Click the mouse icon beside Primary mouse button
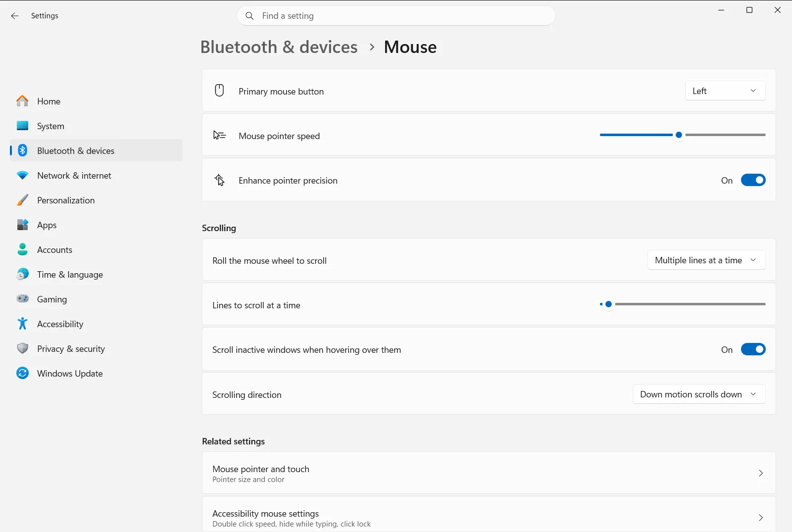 tap(219, 91)
